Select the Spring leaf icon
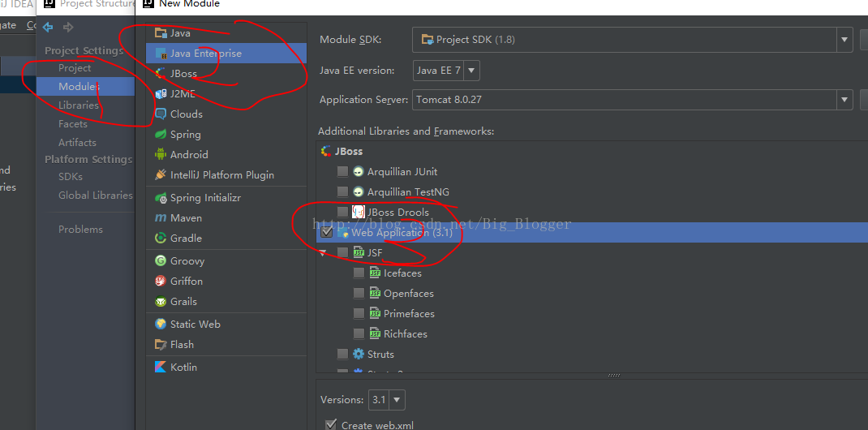Viewport: 868px width, 430px height. pyautogui.click(x=161, y=135)
